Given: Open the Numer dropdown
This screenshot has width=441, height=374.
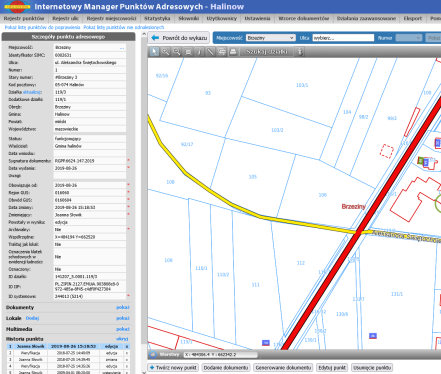Looking at the screenshot, I should tap(409, 38).
